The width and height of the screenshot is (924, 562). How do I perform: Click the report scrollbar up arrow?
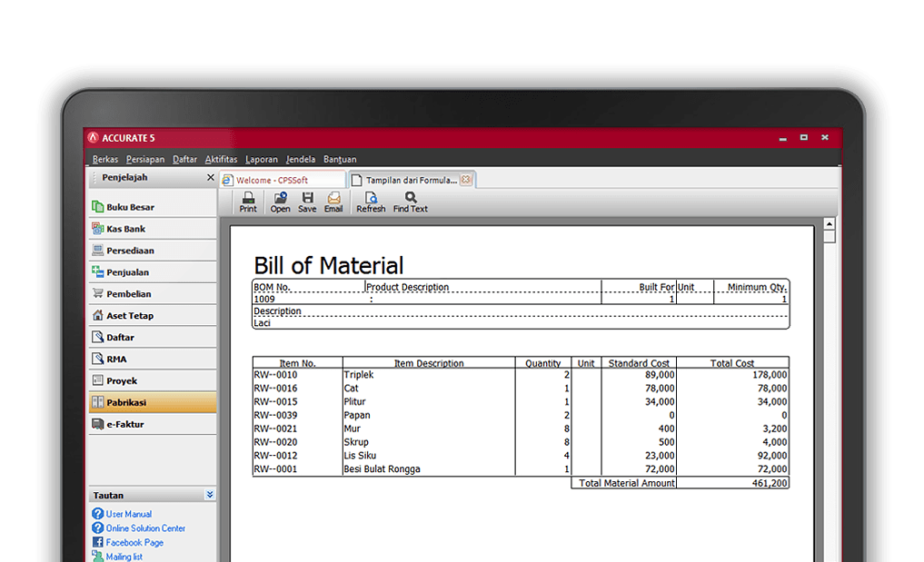click(830, 224)
